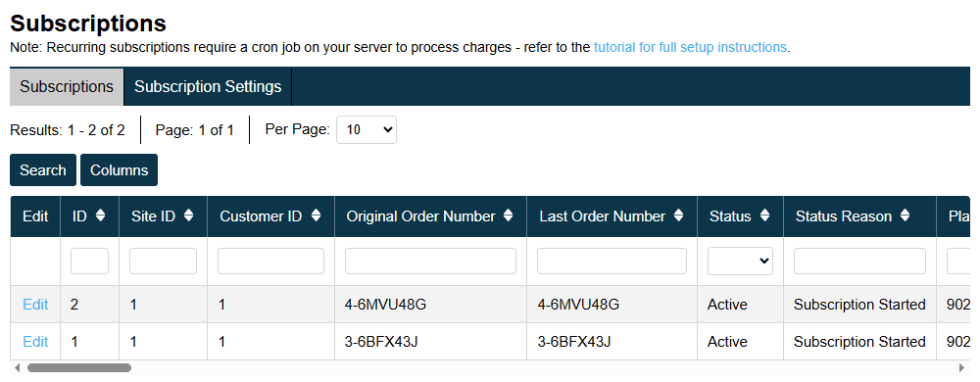Open the Subscription Settings tab
The image size is (980, 382).
[x=208, y=87]
